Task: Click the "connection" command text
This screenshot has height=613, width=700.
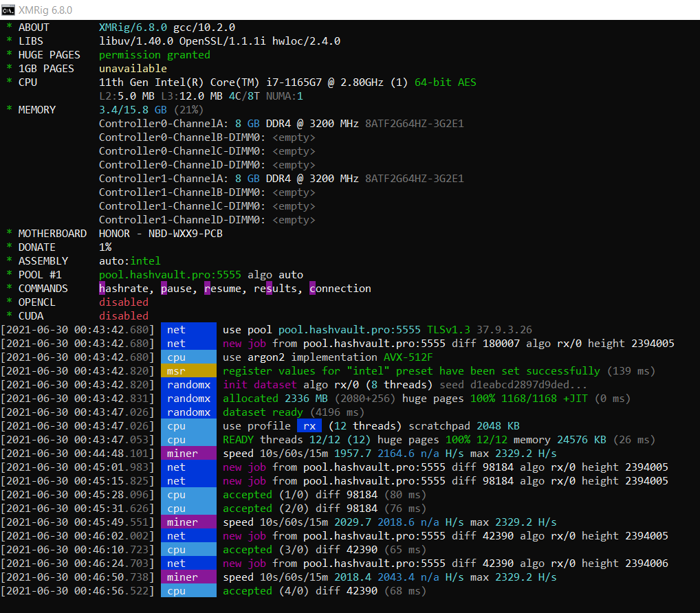Action: coord(340,289)
